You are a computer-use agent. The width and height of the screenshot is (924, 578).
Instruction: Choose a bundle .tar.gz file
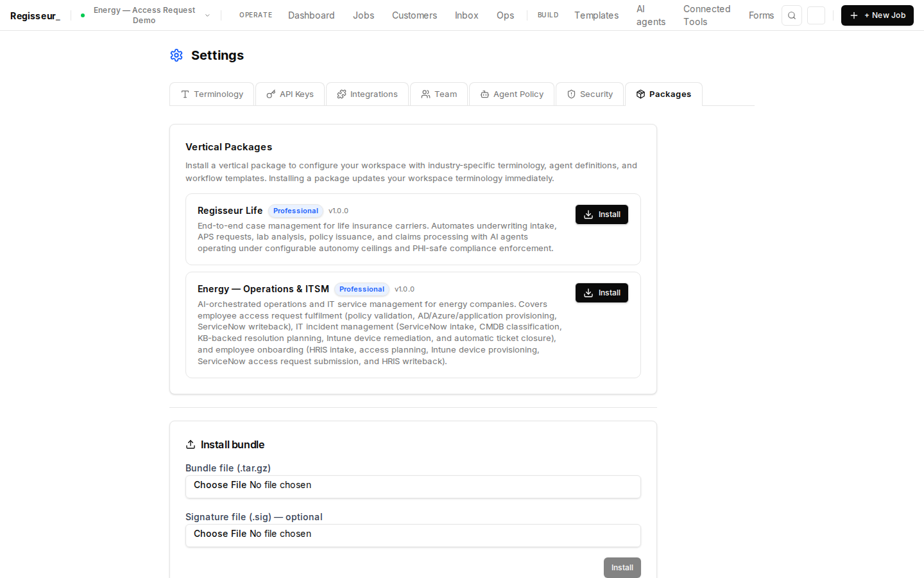coord(413,487)
